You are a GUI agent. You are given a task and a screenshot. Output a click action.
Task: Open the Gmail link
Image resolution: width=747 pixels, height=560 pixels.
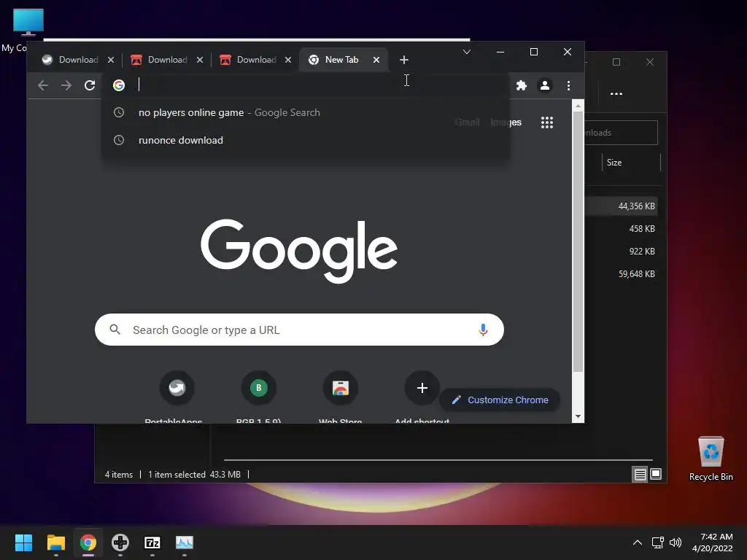tap(467, 122)
